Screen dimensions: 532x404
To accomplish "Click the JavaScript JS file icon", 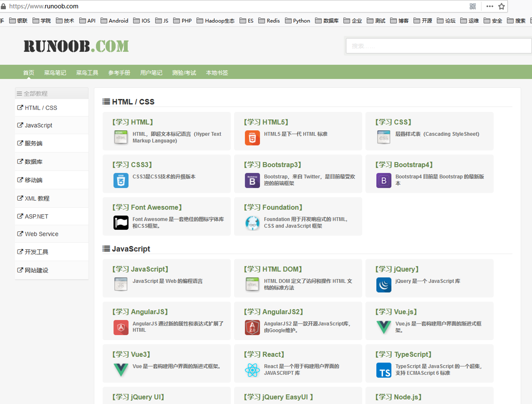I will 121,284.
